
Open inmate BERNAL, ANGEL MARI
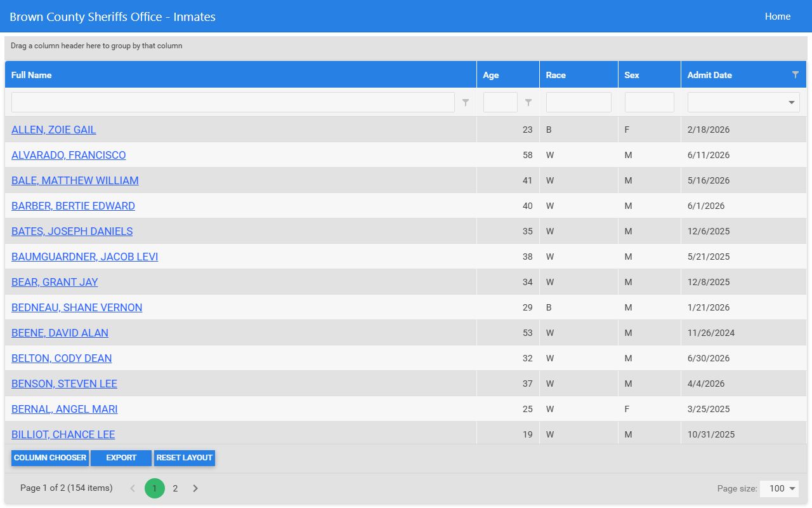65,409
